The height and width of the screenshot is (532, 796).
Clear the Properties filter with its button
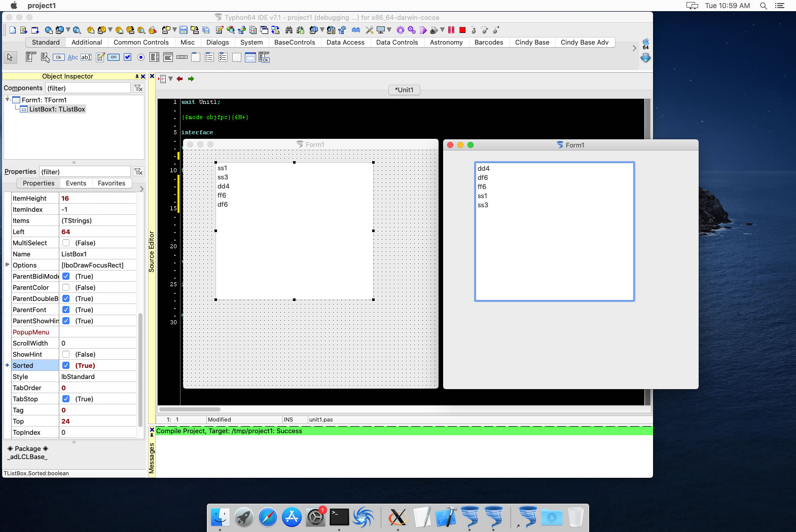(x=138, y=171)
